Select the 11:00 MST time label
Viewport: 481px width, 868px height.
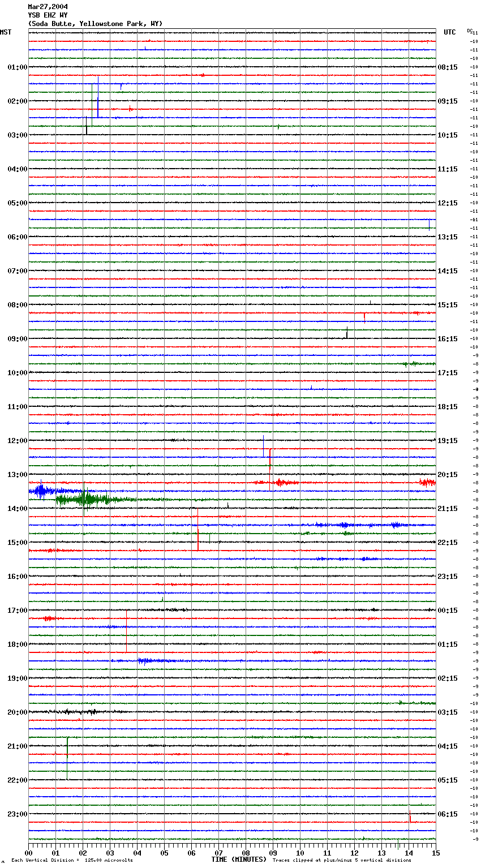pos(18,407)
